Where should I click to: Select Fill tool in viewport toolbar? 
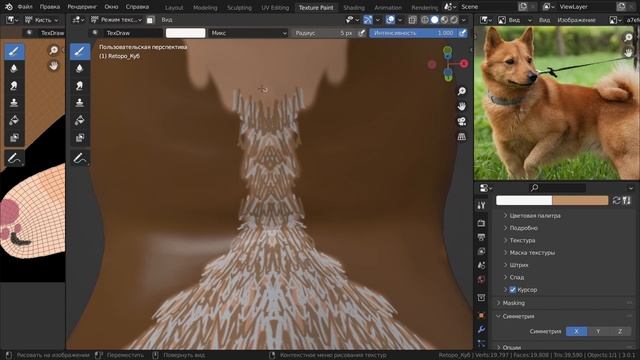click(x=80, y=120)
